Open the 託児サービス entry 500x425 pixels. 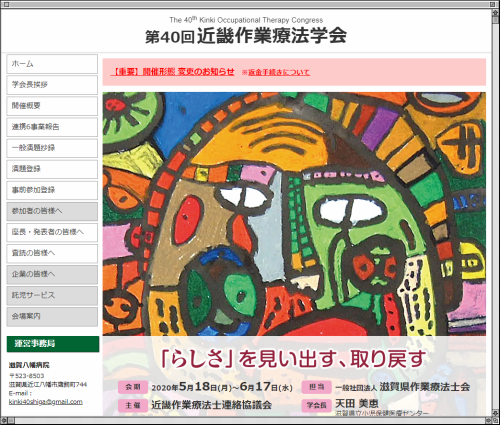tap(52, 295)
